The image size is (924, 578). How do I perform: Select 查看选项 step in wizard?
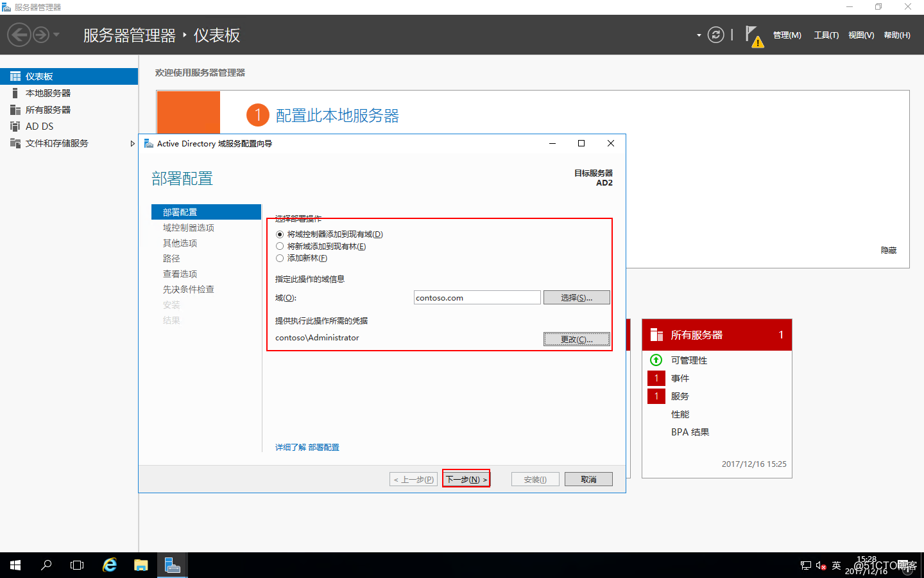point(180,274)
